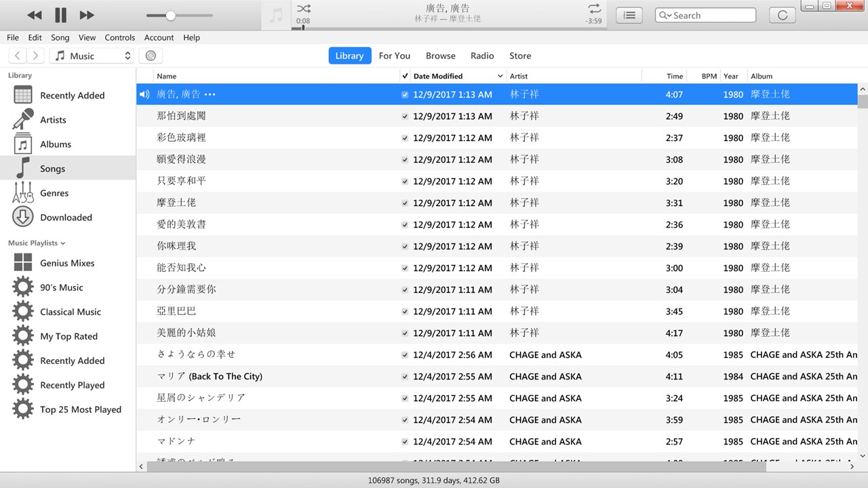The height and width of the screenshot is (488, 868).
Task: Click the vertical scrollbar down arrow
Action: [x=863, y=456]
